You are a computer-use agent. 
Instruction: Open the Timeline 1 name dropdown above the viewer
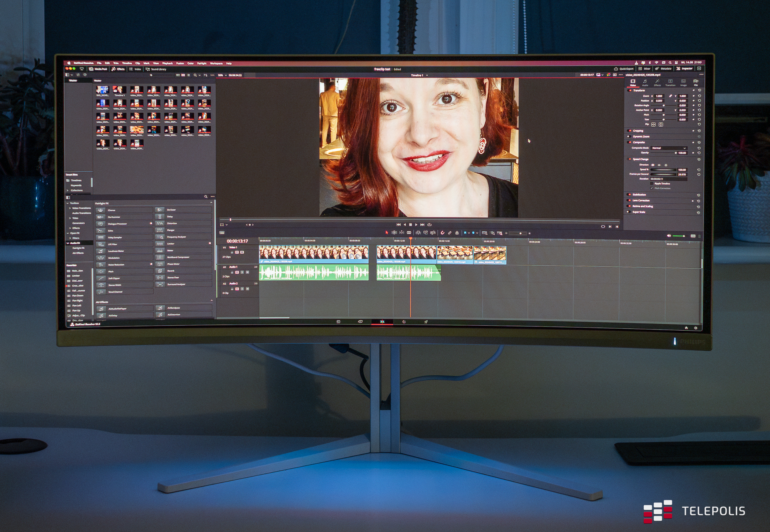427,75
